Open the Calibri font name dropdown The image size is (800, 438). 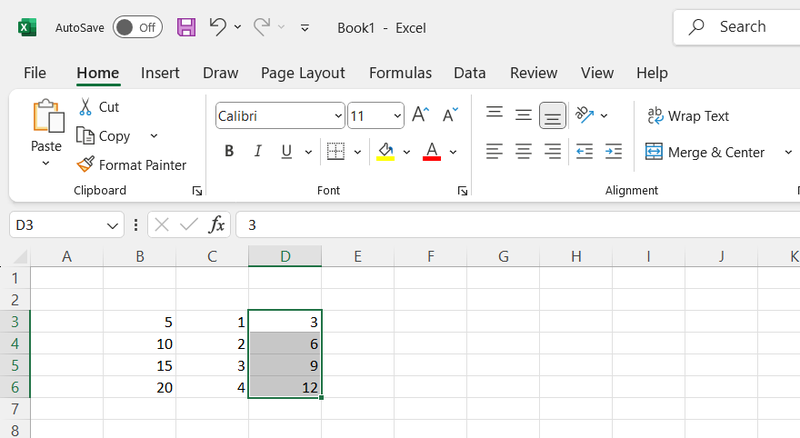[x=338, y=116]
